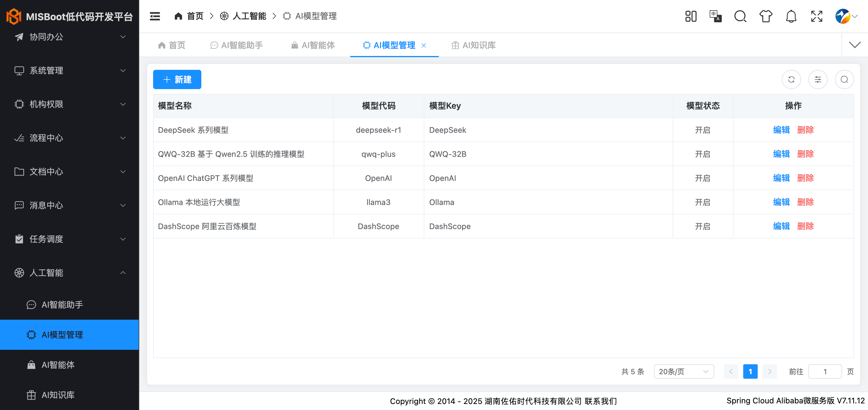Click the 模型名称 column header
The image size is (868, 410).
pos(243,106)
